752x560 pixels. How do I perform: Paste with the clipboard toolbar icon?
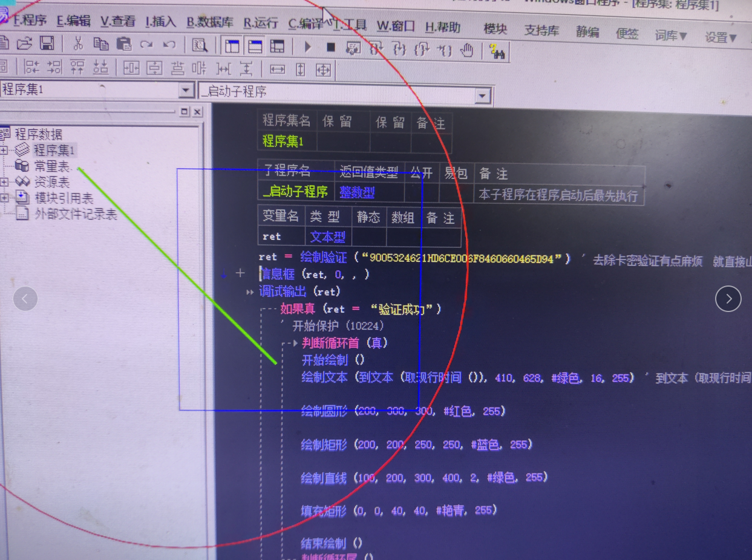pyautogui.click(x=123, y=44)
